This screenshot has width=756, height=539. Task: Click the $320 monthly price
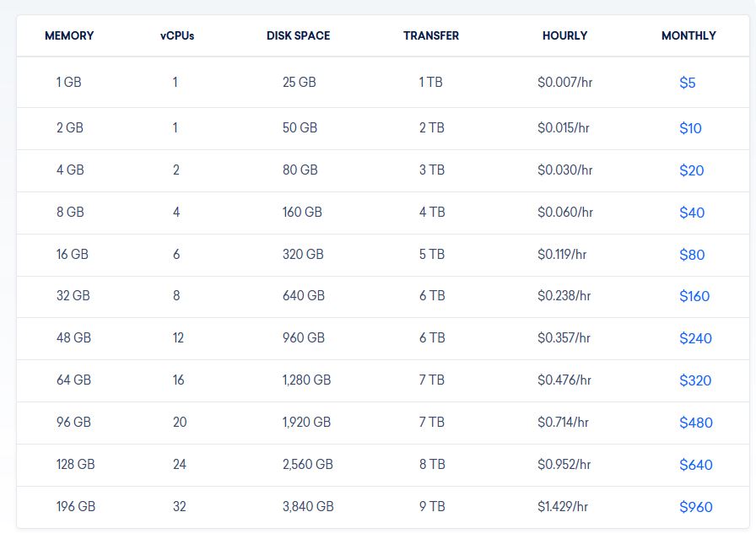pos(695,380)
